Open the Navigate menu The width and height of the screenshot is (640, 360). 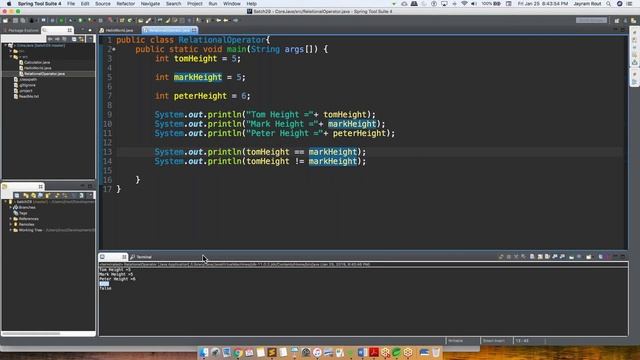point(150,4)
